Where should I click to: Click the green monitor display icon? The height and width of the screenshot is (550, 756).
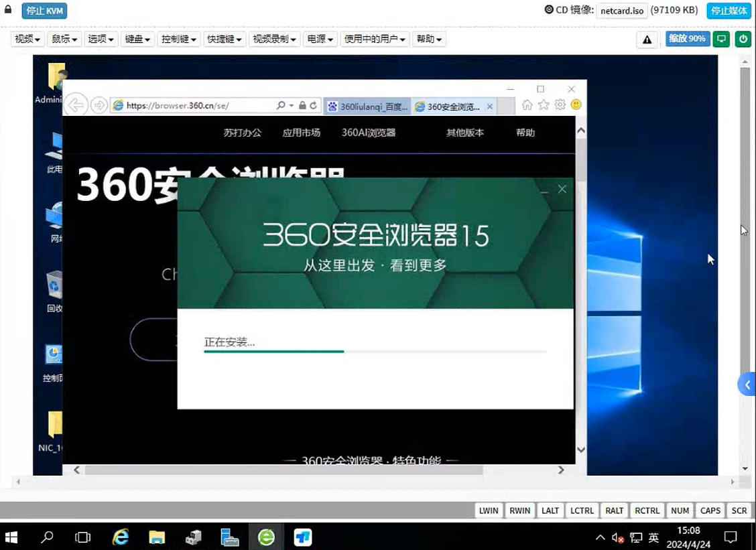coord(721,39)
